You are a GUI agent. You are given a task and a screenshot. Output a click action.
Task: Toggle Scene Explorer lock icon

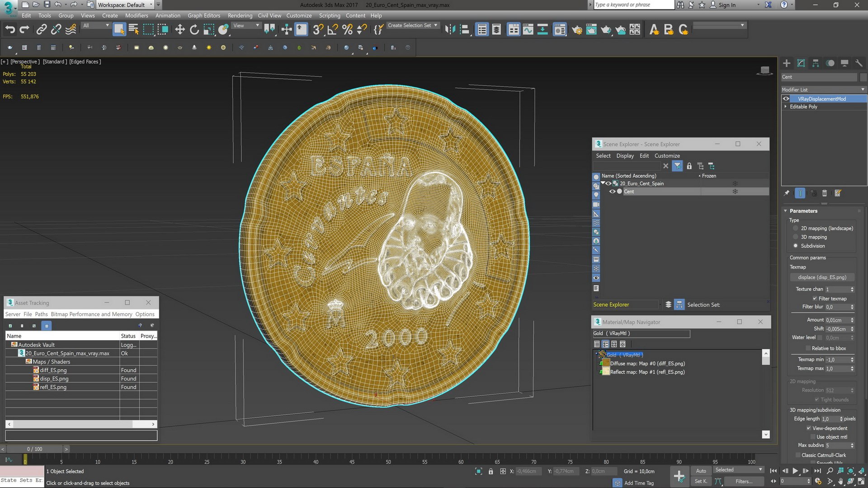pyautogui.click(x=689, y=166)
